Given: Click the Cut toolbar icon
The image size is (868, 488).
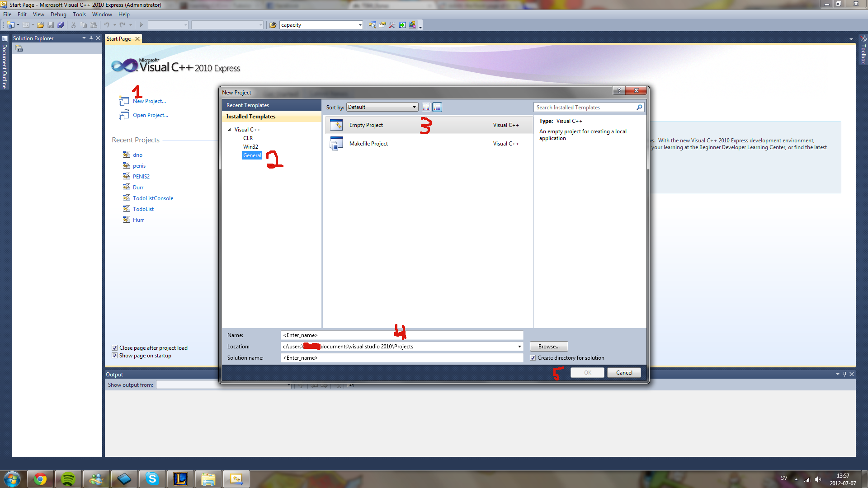Looking at the screenshot, I should 73,25.
